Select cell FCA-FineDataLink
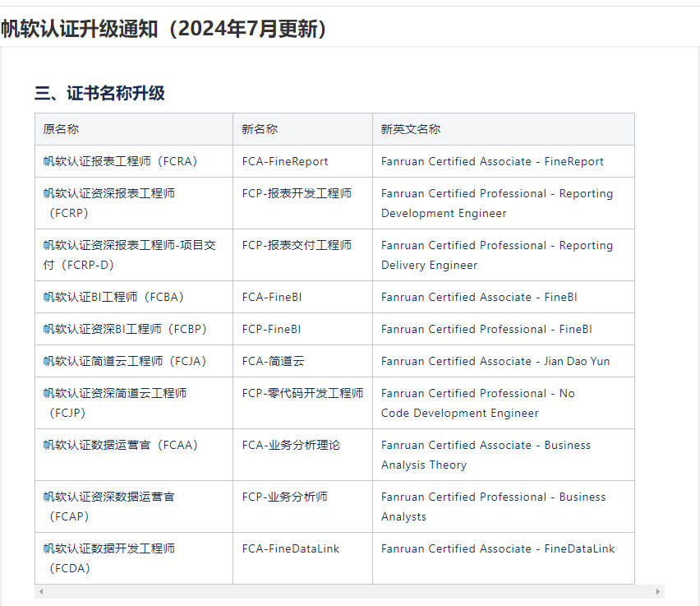This screenshot has width=700, height=606. tap(302, 558)
